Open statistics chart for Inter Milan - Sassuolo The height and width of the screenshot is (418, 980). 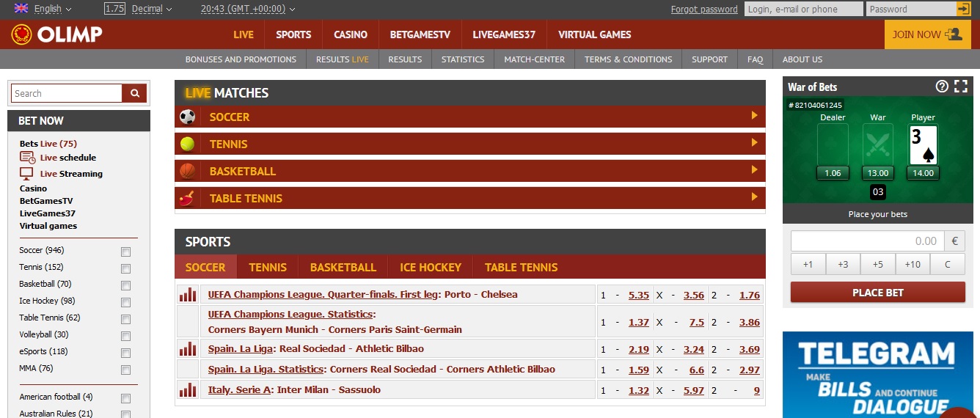click(188, 389)
